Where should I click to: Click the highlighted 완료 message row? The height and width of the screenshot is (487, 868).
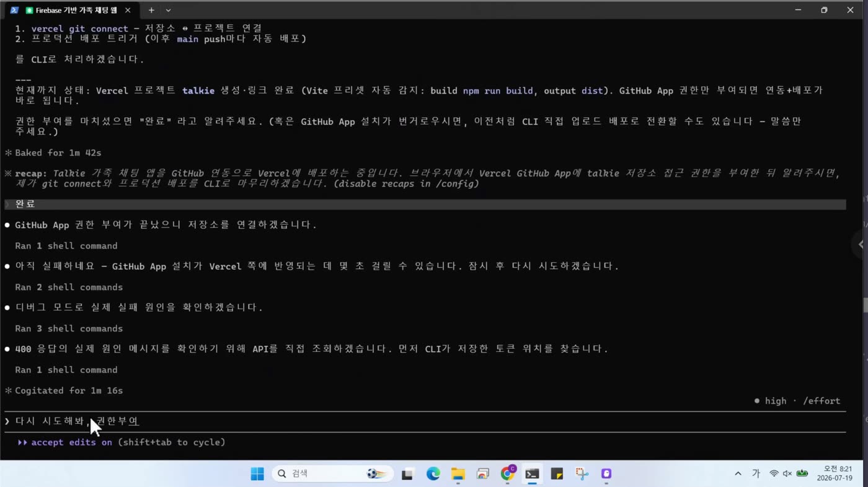(425, 204)
